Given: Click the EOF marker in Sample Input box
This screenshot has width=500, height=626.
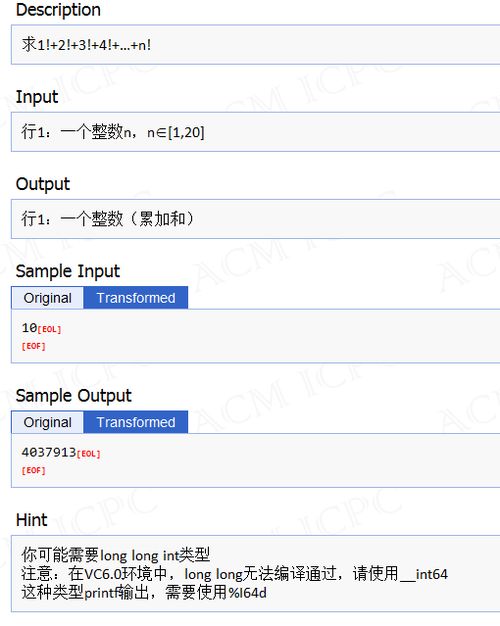Looking at the screenshot, I should tap(34, 346).
